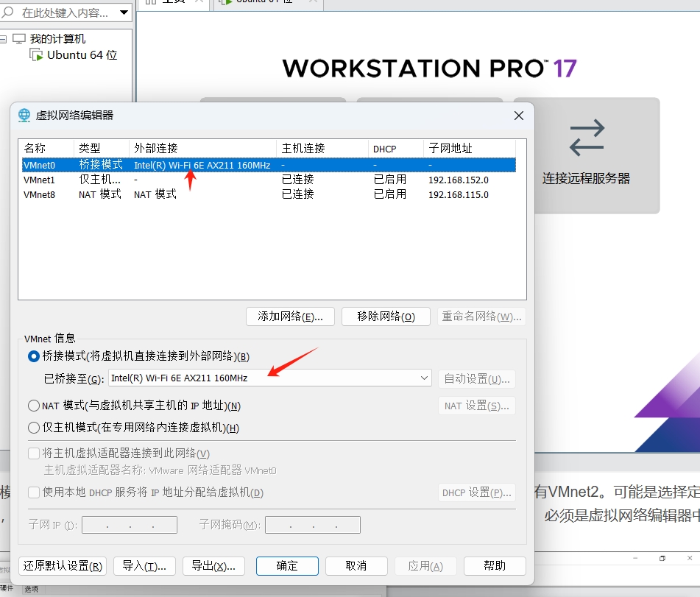
Task: Click the 重命名网络(W)... button
Action: tap(481, 317)
